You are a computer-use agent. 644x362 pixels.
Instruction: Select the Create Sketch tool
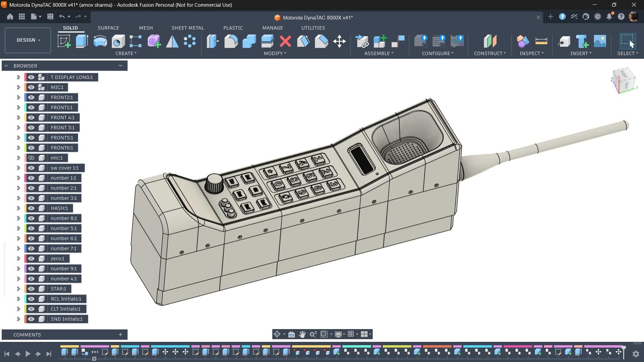pos(64,41)
